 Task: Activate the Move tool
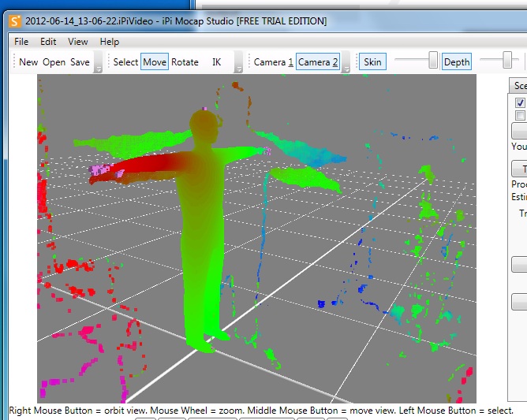155,61
